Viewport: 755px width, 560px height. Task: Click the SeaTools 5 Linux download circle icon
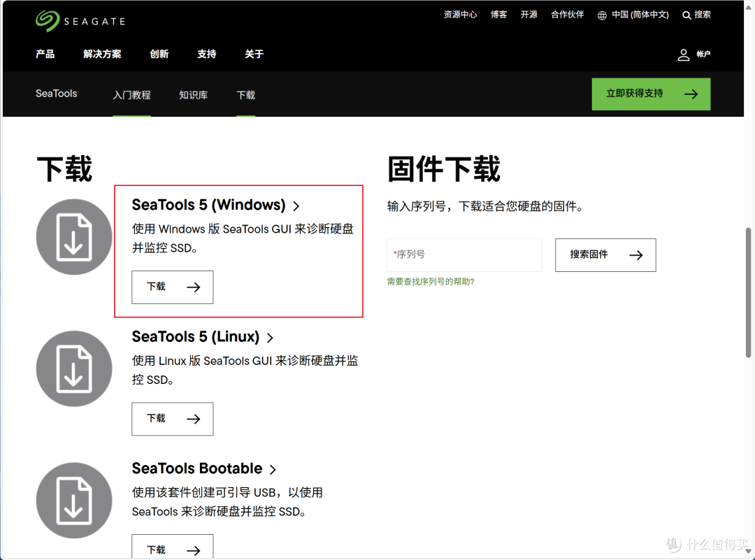click(74, 369)
